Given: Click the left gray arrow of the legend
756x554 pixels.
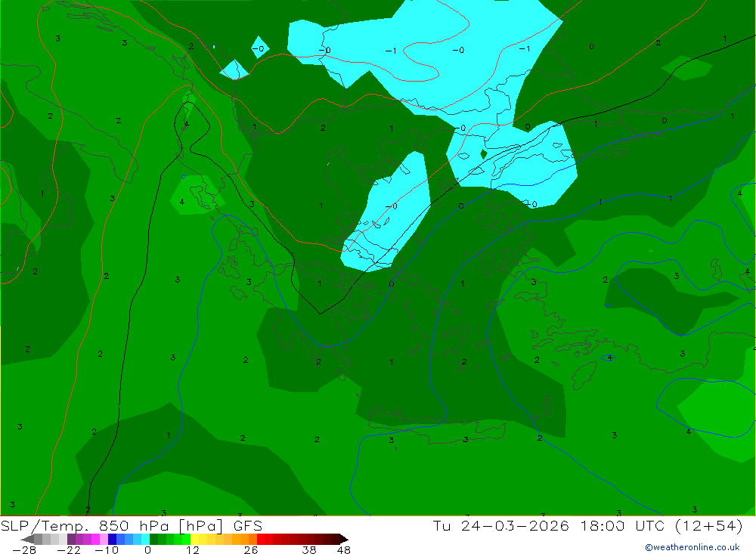Looking at the screenshot, I should (x=27, y=539).
